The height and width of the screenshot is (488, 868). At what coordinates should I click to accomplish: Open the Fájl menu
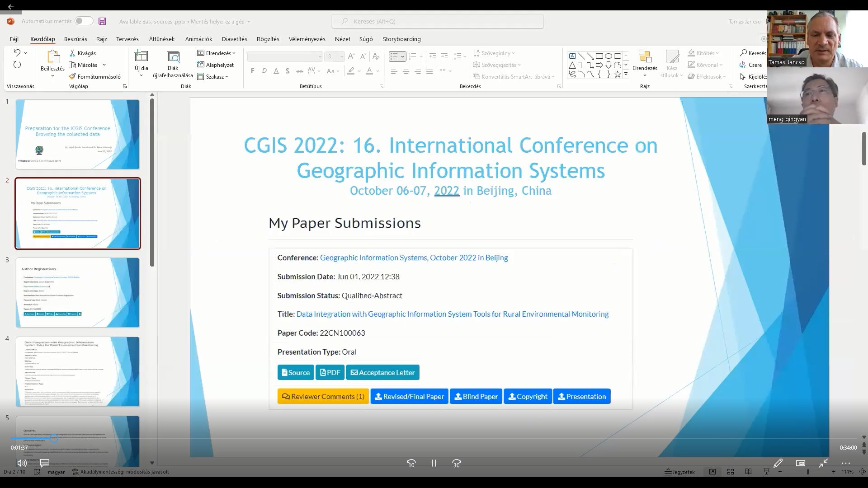pyautogui.click(x=14, y=39)
